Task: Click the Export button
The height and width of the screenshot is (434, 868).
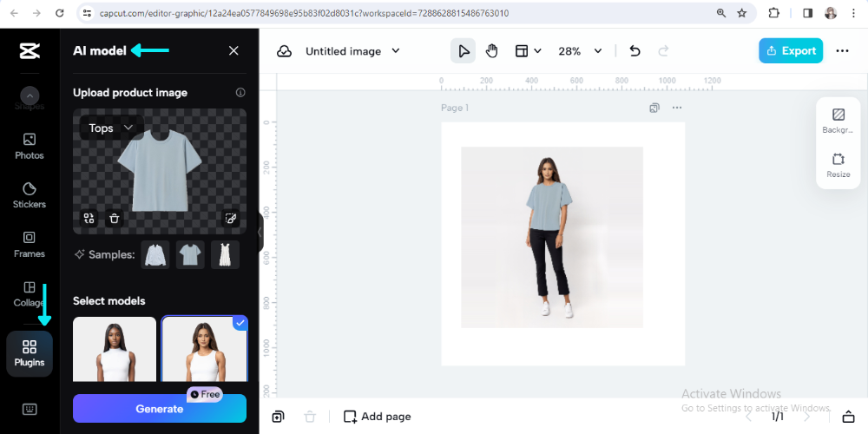Action: point(791,50)
